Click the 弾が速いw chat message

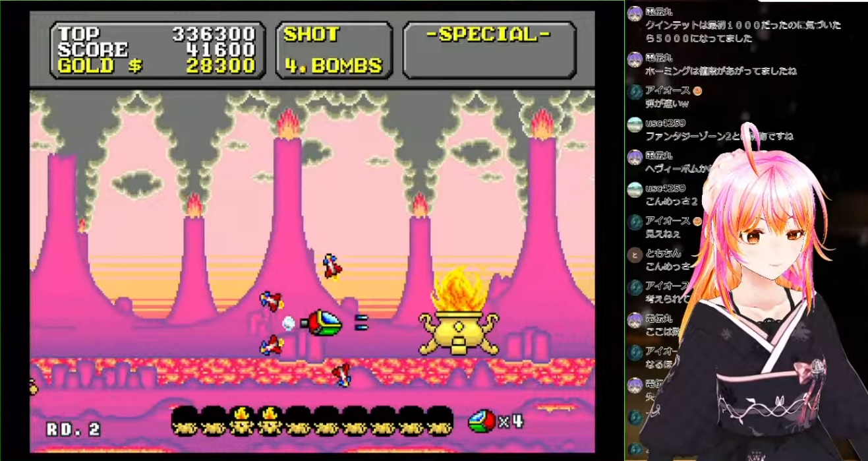click(x=667, y=104)
